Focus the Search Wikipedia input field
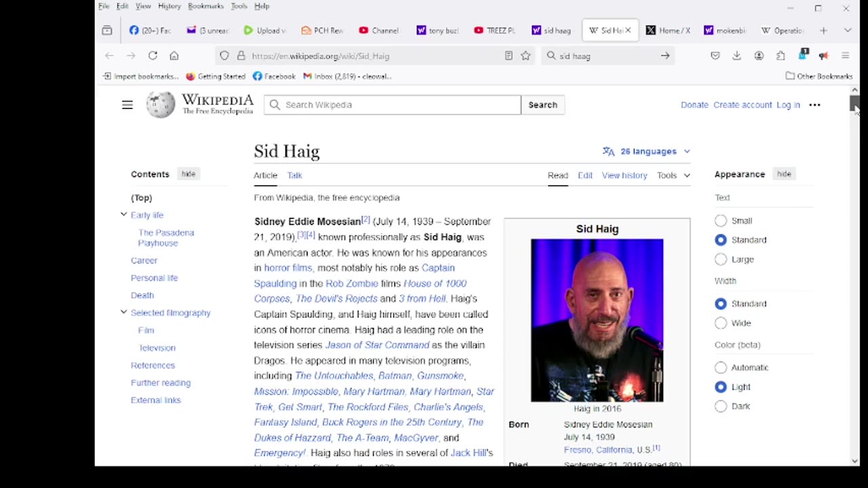Screen dimensions: 868x488 click(393, 105)
